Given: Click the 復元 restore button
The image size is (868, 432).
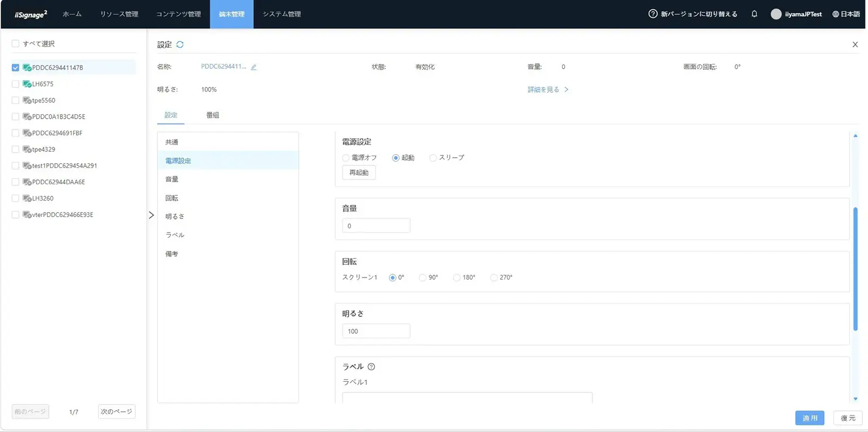Looking at the screenshot, I should pos(848,418).
